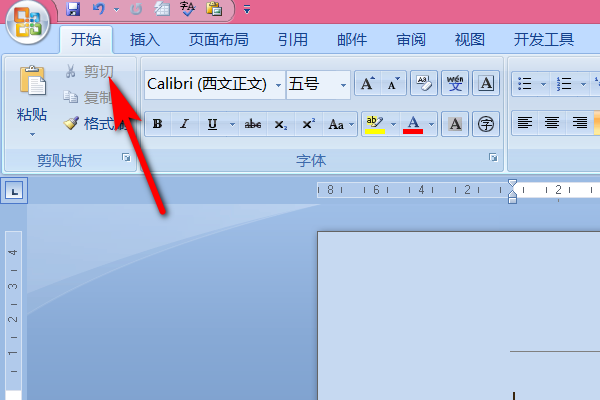Open the Change Case Aa menu
Screen dimensions: 600x400
[x=340, y=124]
